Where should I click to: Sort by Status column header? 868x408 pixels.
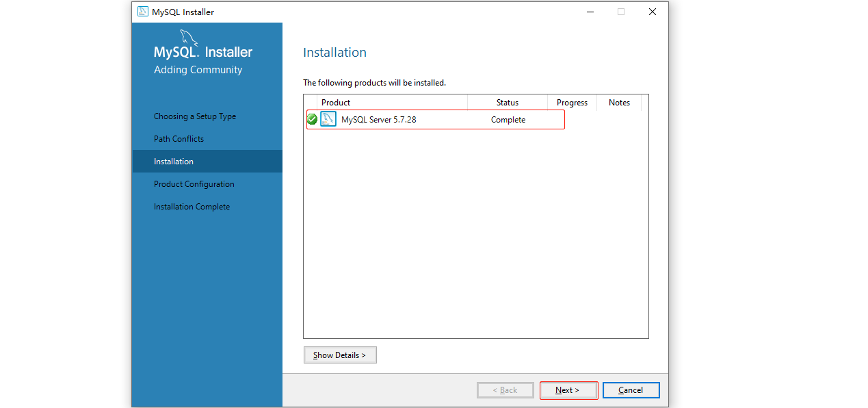pyautogui.click(x=508, y=103)
